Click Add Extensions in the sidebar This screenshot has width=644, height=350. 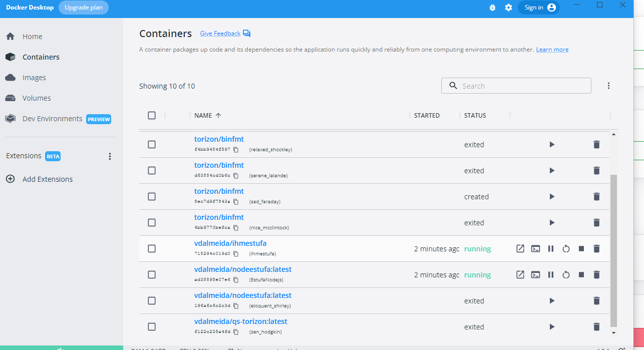coord(48,179)
